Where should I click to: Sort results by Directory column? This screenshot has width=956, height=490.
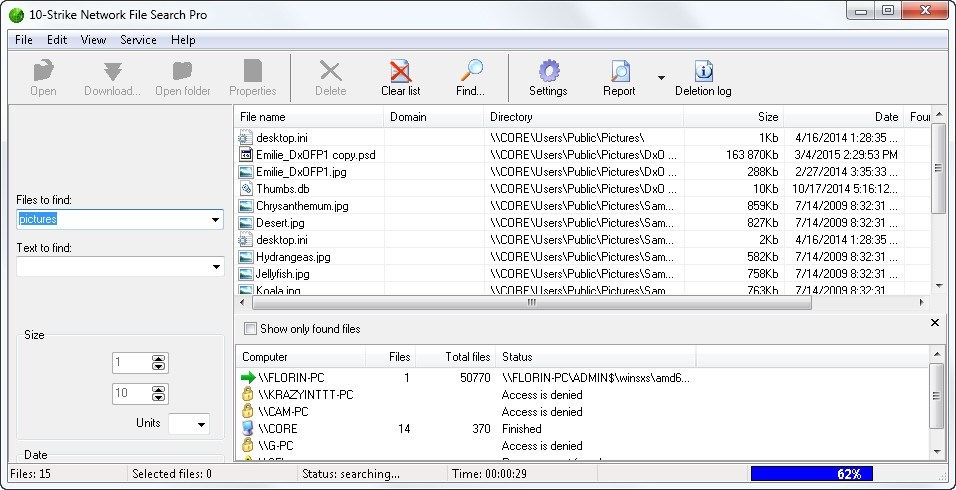pyautogui.click(x=583, y=117)
